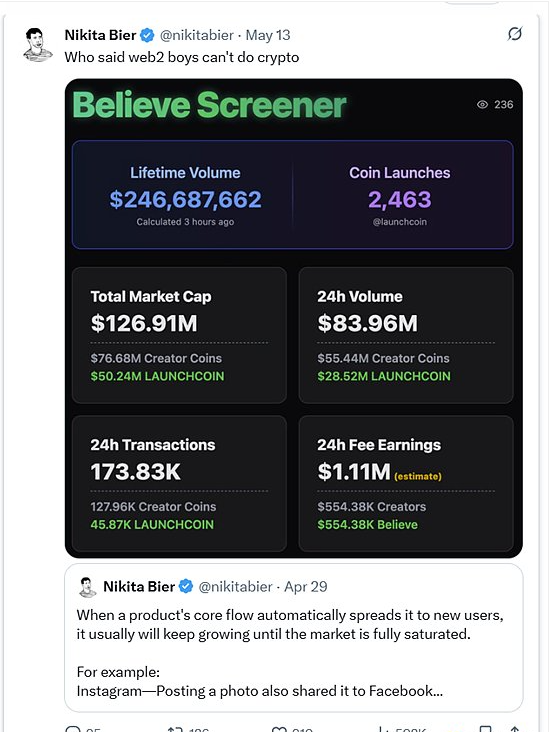Click the verified badge beside Nikita Bier
The height and width of the screenshot is (732, 549).
pyautogui.click(x=148, y=35)
